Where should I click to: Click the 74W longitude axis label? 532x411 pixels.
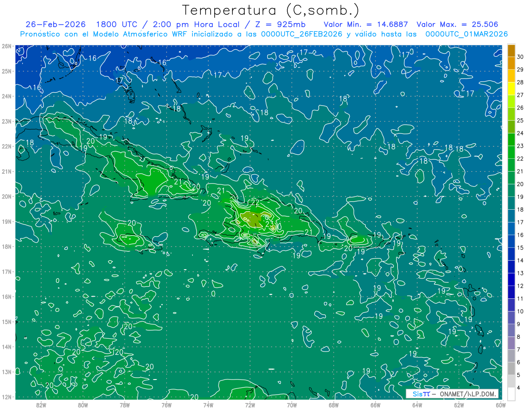pyautogui.click(x=208, y=404)
